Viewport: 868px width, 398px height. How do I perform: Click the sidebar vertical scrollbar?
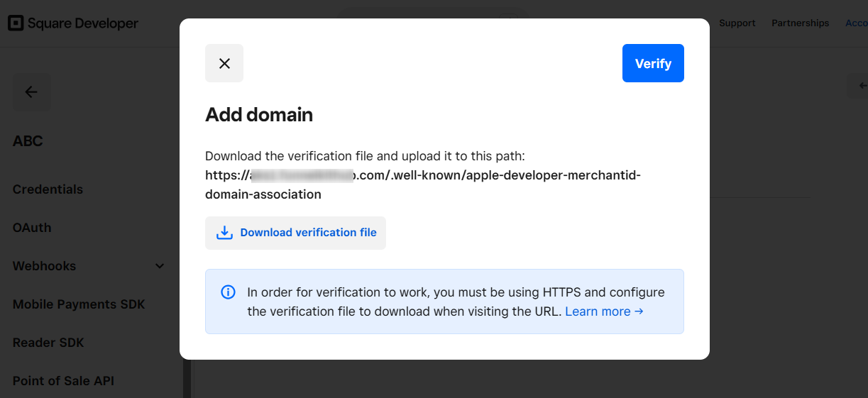tap(187, 379)
